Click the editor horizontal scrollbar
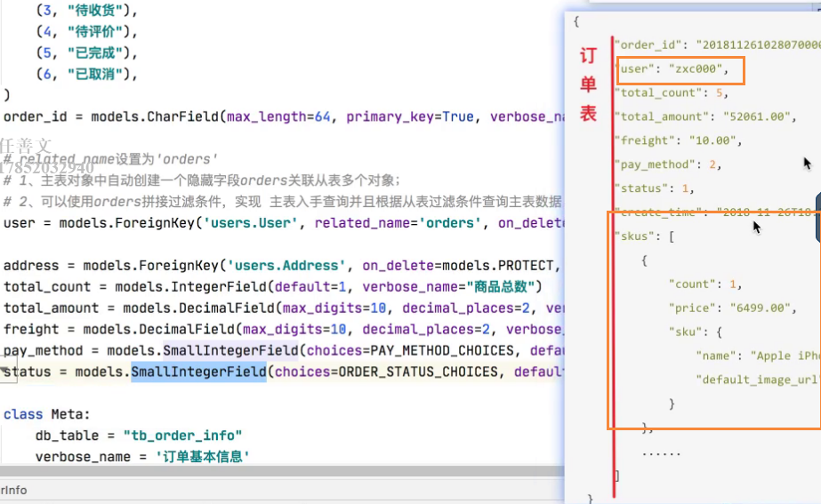821x504 pixels. click(x=282, y=470)
